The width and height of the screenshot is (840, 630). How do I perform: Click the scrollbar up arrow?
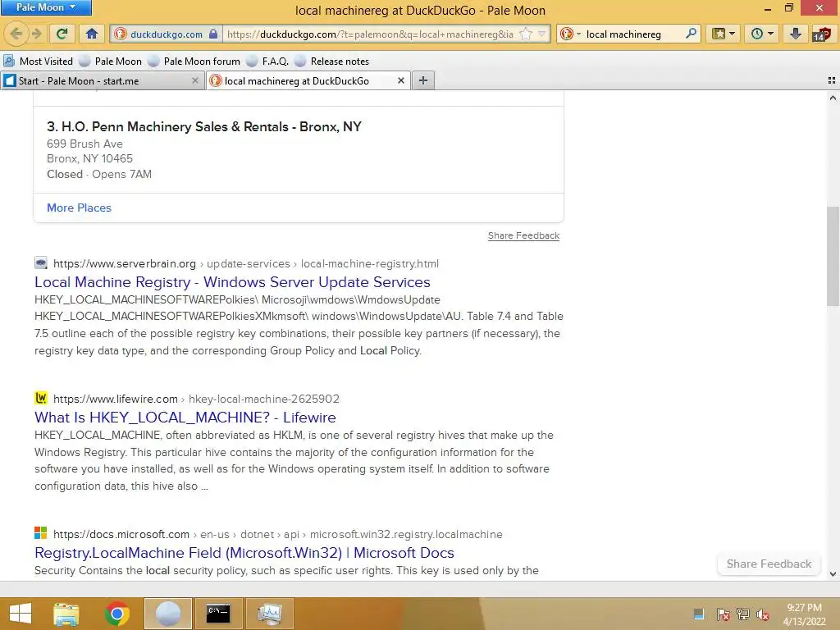[833, 98]
